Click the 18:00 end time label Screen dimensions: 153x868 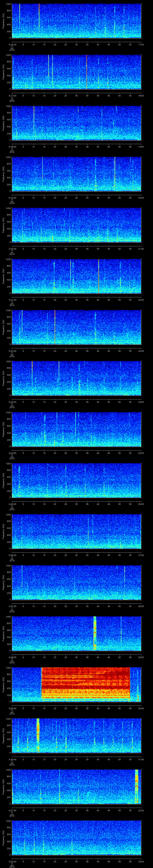141,96
